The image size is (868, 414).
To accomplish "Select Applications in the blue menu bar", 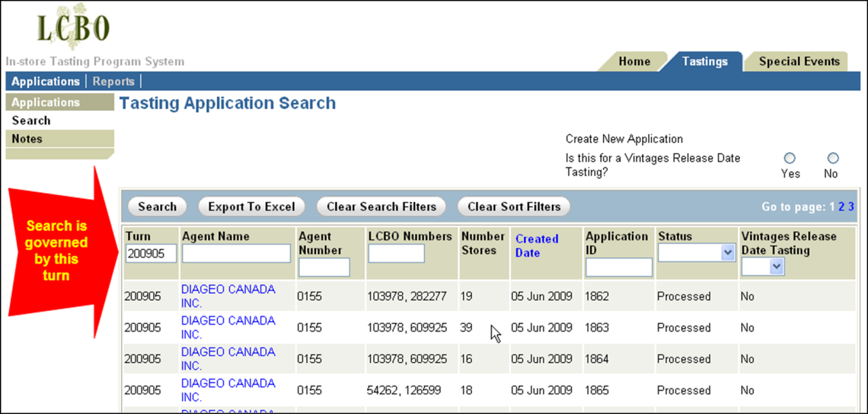I will pyautogui.click(x=45, y=81).
